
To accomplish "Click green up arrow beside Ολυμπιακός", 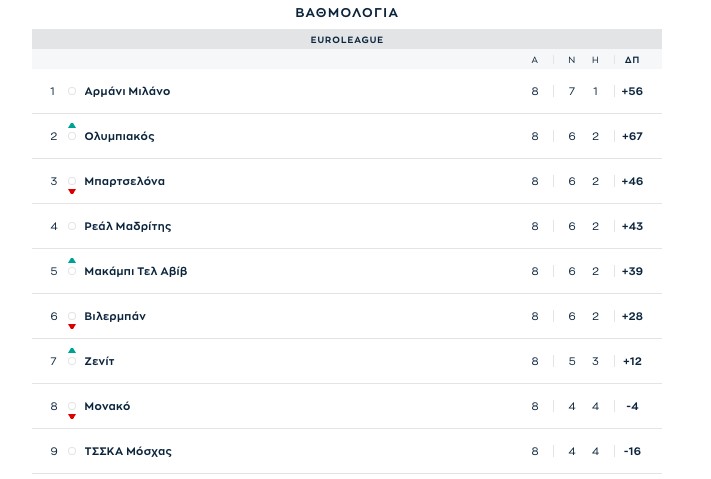I will click(72, 125).
